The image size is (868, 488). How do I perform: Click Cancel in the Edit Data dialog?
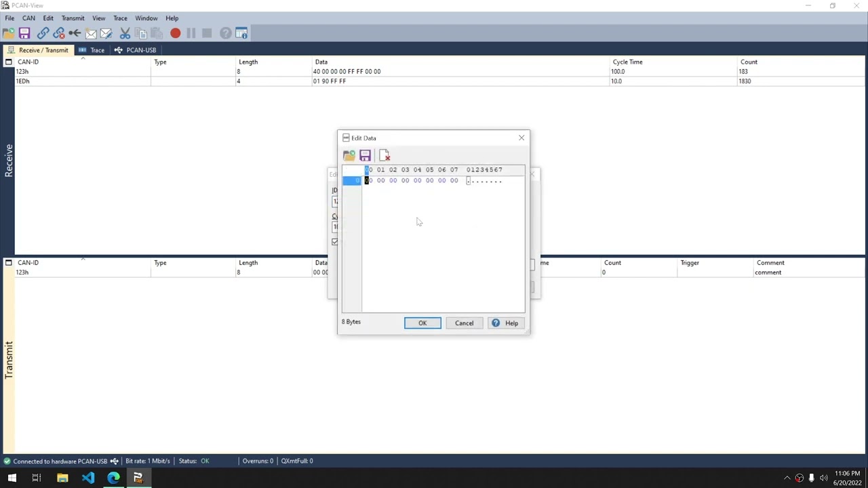click(x=464, y=323)
